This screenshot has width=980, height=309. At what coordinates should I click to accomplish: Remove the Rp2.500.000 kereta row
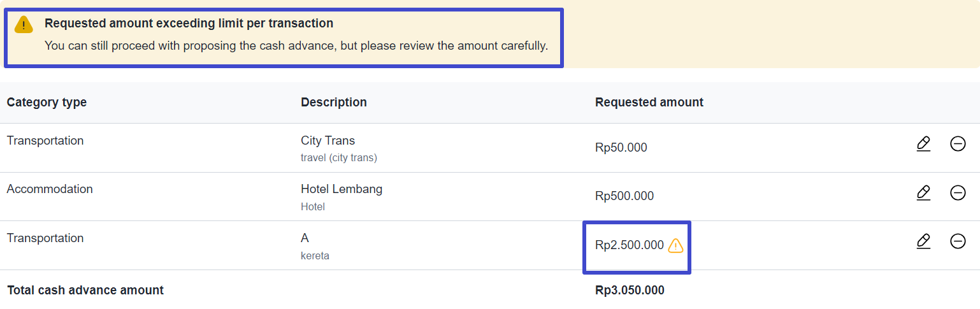pos(958,241)
